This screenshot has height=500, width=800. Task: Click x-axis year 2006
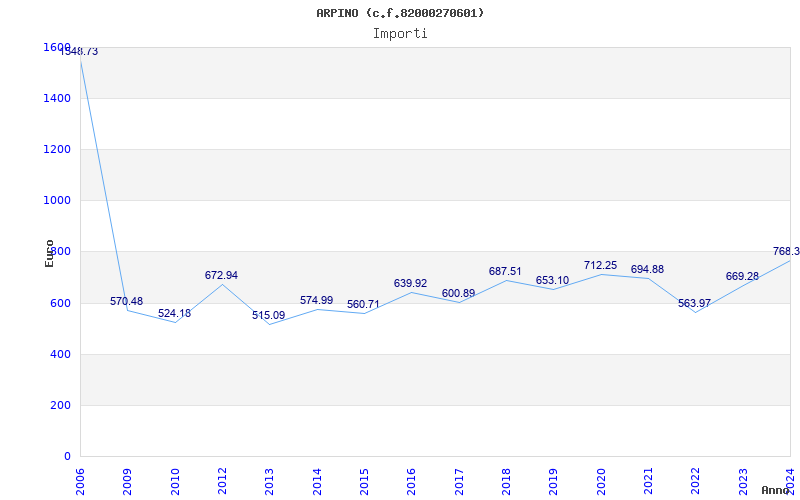[80, 481]
